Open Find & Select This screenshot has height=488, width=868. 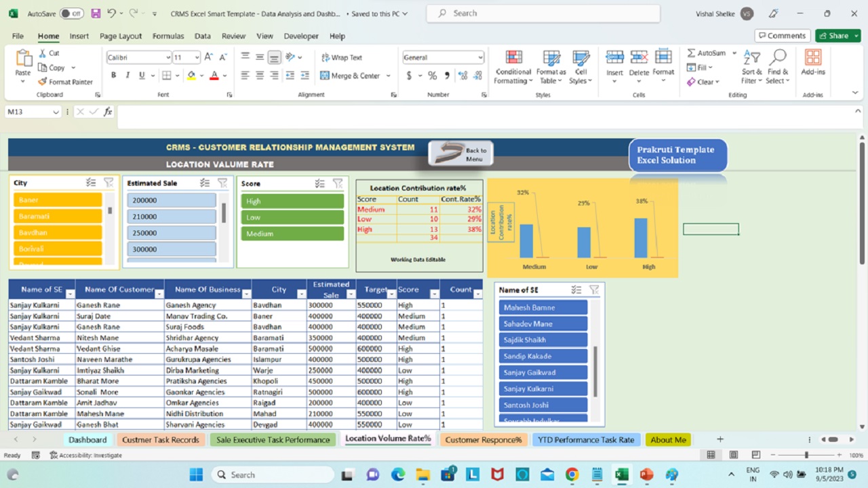[777, 68]
